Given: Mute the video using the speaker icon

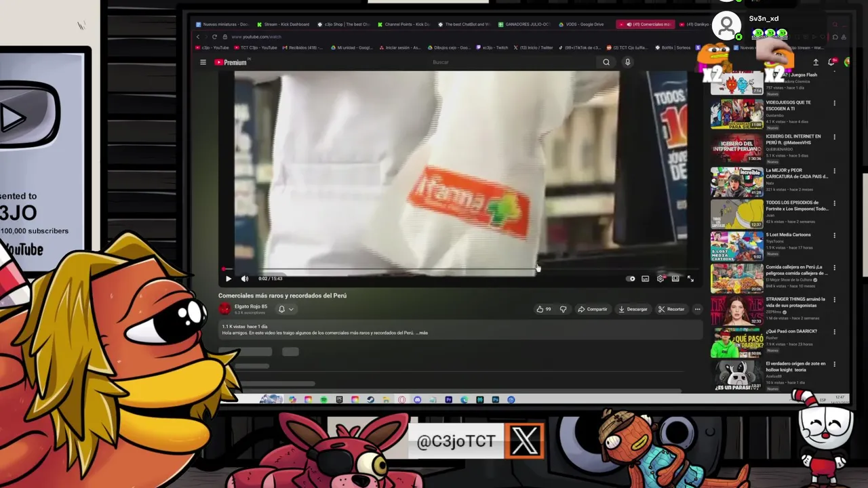Looking at the screenshot, I should [245, 279].
